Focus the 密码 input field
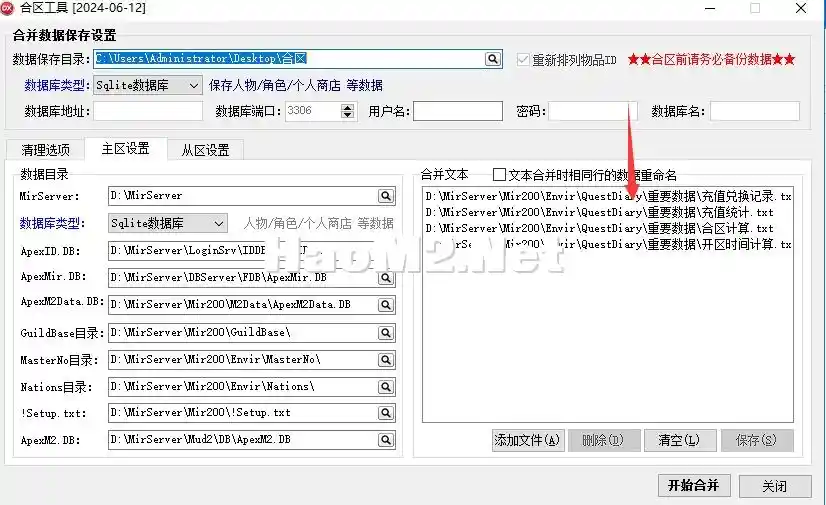Viewport: 826px width, 505px height. click(x=593, y=111)
